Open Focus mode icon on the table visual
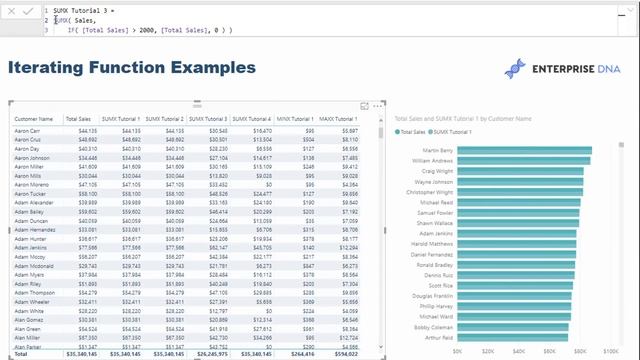This screenshot has height=360, width=640. [x=364, y=107]
